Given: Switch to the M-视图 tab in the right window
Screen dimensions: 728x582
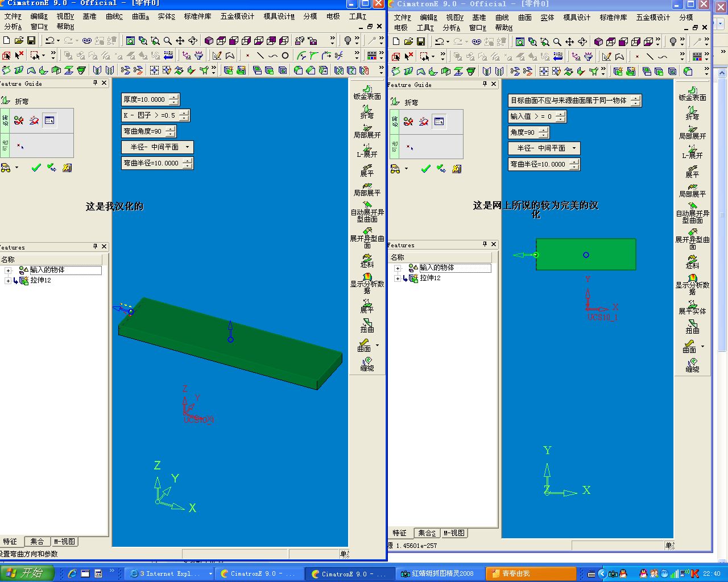Looking at the screenshot, I should pos(454,533).
